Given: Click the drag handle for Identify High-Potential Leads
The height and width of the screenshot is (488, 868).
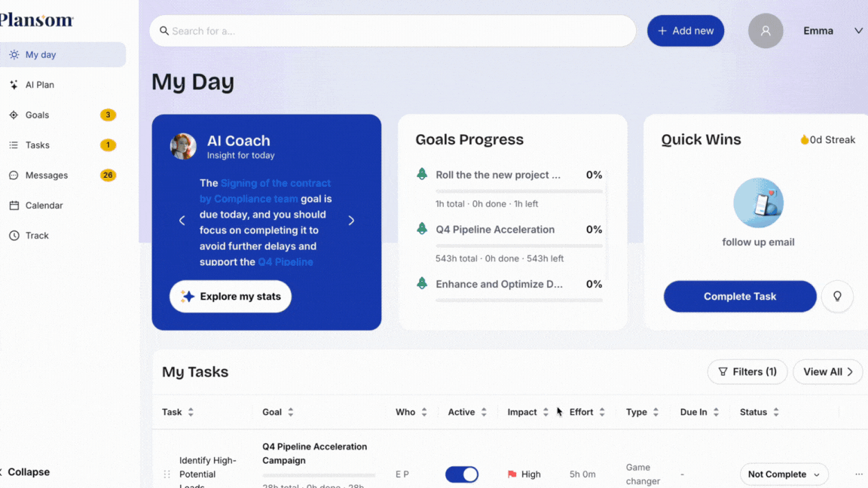Looking at the screenshot, I should 167,474.
